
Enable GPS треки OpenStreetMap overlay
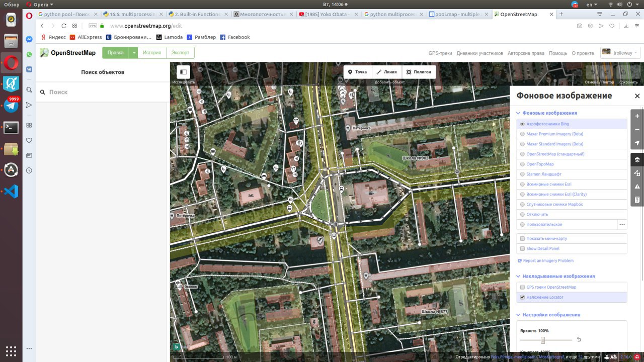point(522,287)
